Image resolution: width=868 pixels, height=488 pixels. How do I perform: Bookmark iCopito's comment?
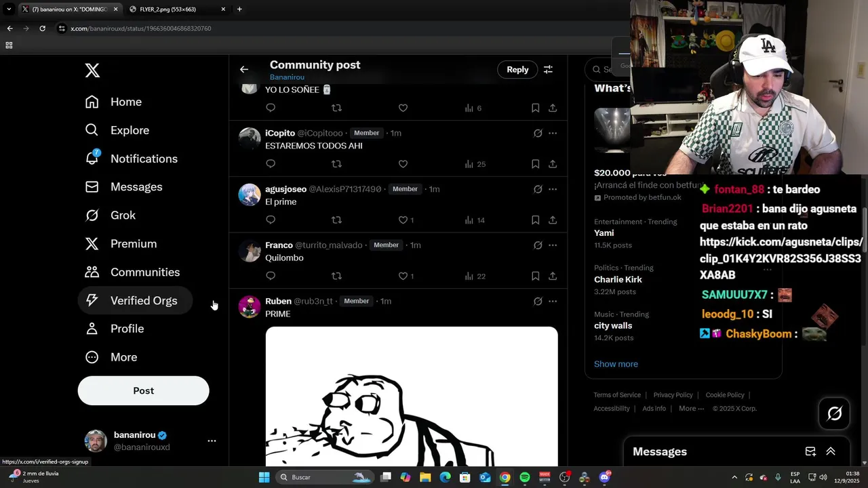(535, 164)
